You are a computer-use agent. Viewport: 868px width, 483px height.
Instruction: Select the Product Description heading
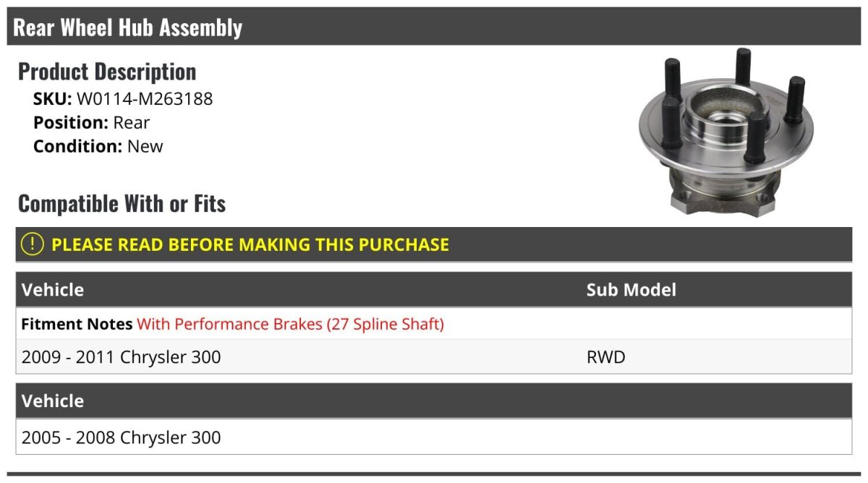107,72
